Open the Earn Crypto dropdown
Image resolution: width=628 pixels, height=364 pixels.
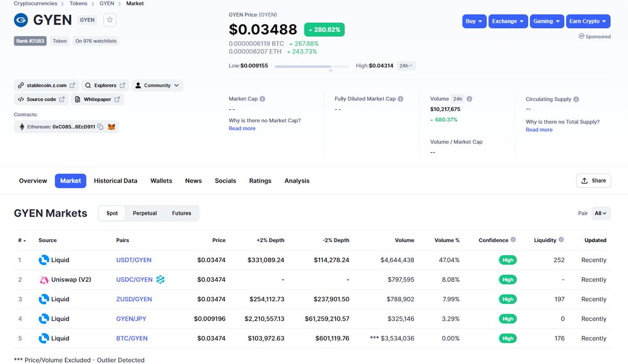click(588, 21)
